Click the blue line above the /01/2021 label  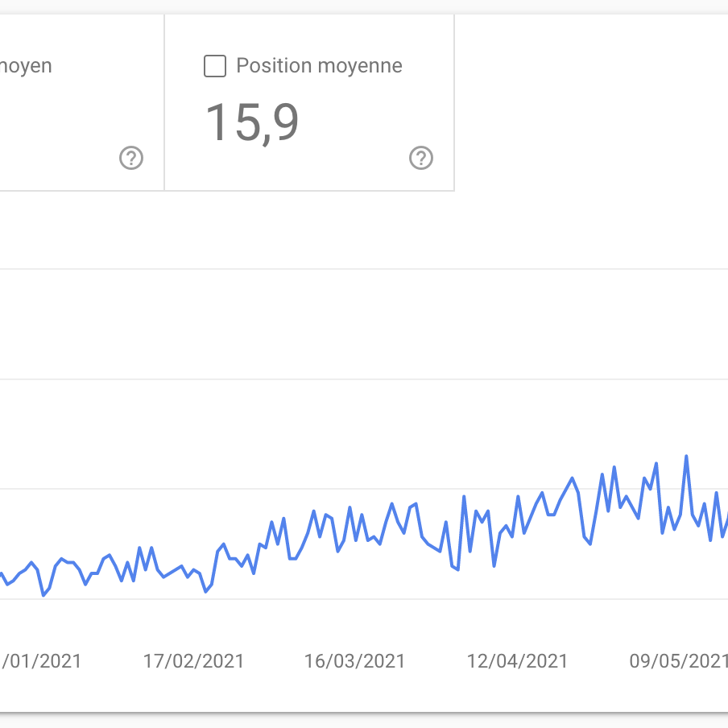[x=43, y=595]
